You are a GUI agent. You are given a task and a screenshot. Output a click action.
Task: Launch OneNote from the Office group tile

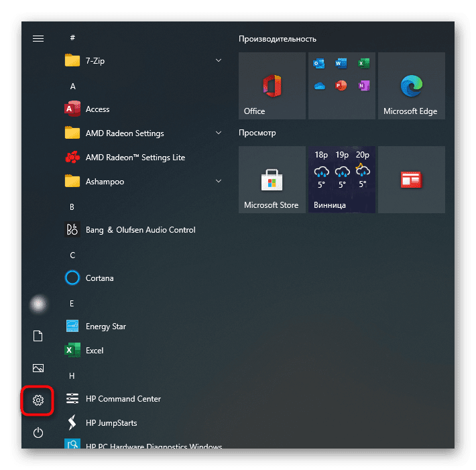[x=363, y=86]
